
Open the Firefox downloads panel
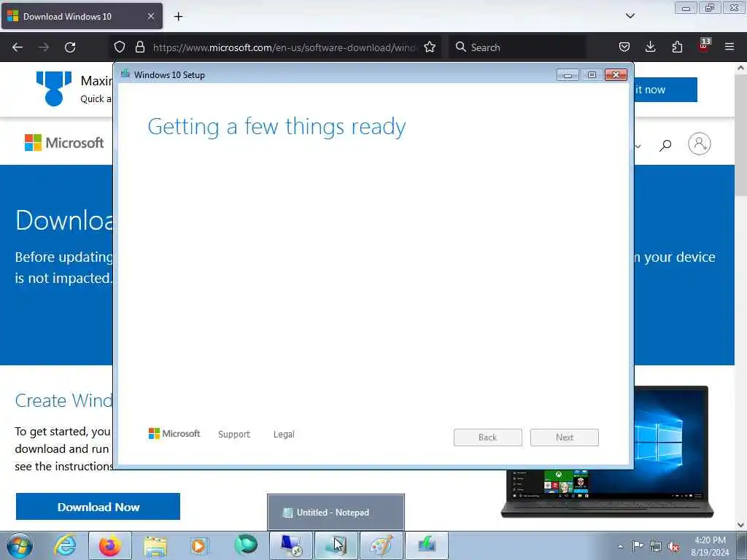point(650,47)
